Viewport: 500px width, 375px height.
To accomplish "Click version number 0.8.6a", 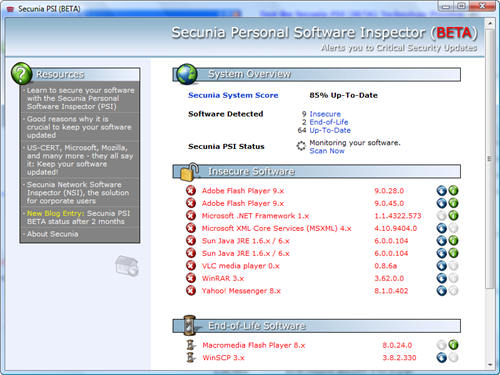I will click(x=386, y=266).
